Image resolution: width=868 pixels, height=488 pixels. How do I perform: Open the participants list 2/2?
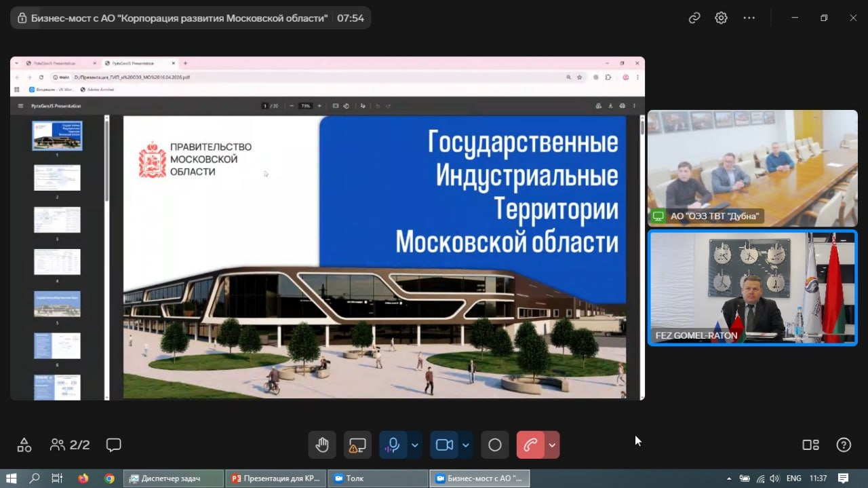[70, 445]
